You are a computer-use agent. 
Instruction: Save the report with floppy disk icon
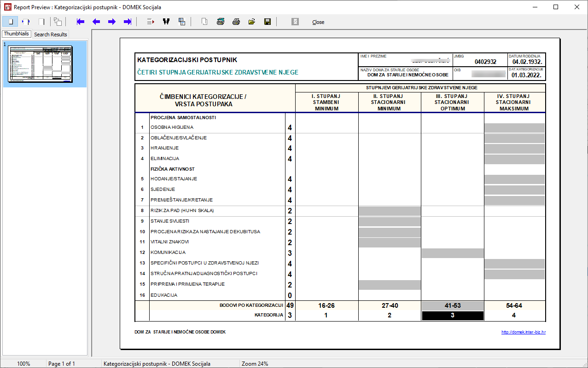268,22
